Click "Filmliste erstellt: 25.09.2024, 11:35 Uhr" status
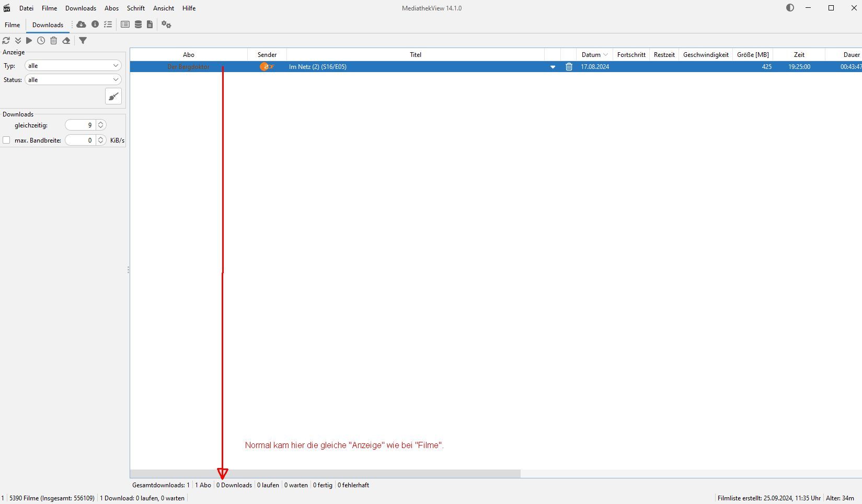The width and height of the screenshot is (862, 504). tap(769, 498)
